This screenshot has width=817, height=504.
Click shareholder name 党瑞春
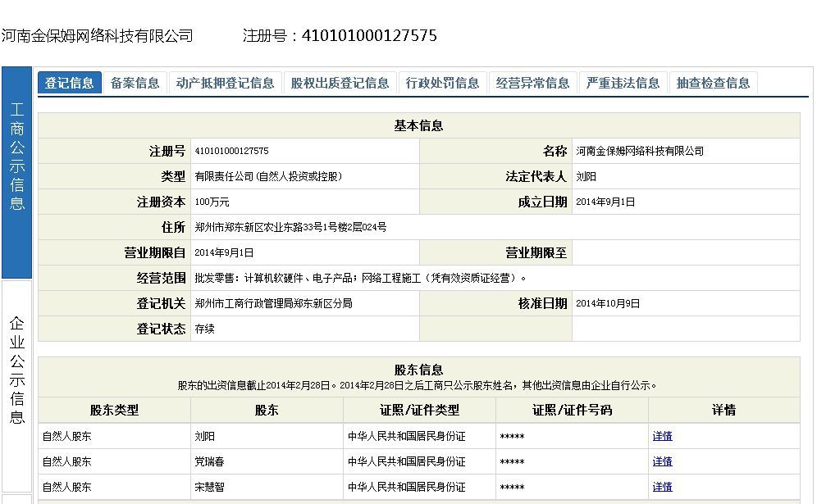pos(209,462)
